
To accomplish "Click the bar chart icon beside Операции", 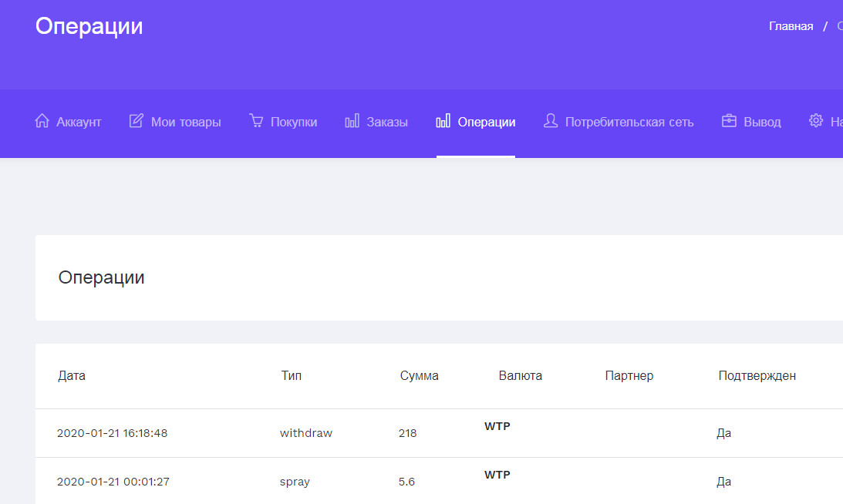I will click(x=443, y=122).
